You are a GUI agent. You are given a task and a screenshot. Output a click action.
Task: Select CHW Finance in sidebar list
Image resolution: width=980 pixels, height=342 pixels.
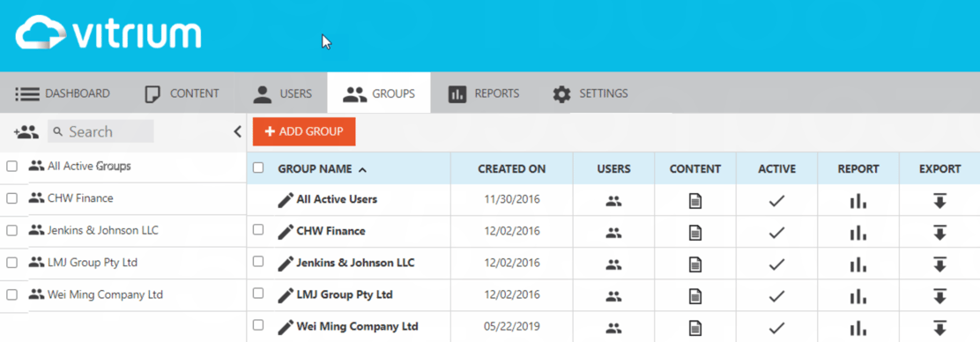[x=80, y=198]
